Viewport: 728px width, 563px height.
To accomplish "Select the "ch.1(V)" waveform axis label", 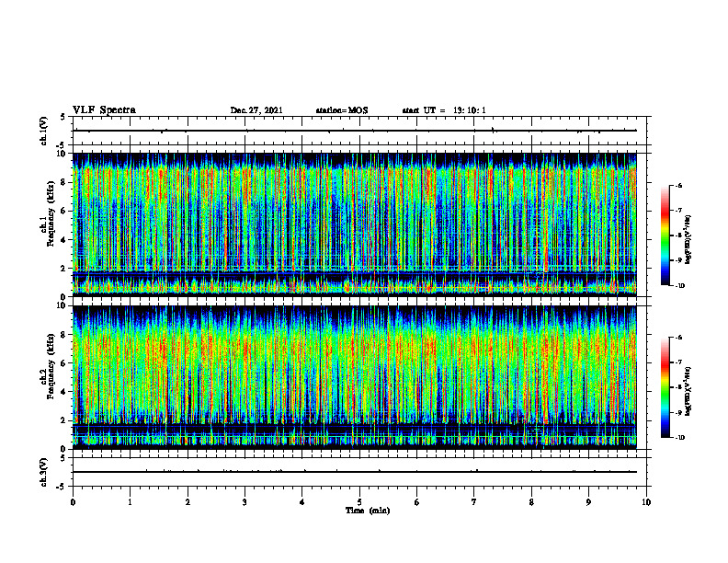I will 43,131.
